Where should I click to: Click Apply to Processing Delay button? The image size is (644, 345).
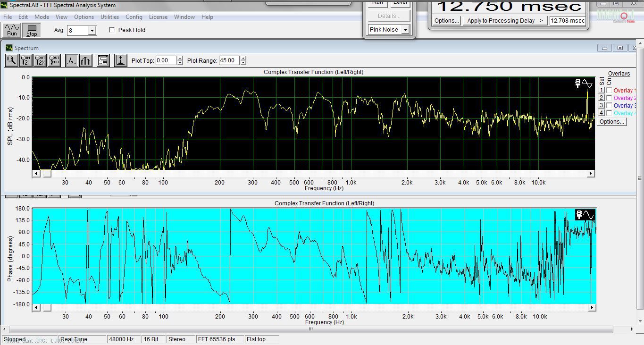click(505, 21)
